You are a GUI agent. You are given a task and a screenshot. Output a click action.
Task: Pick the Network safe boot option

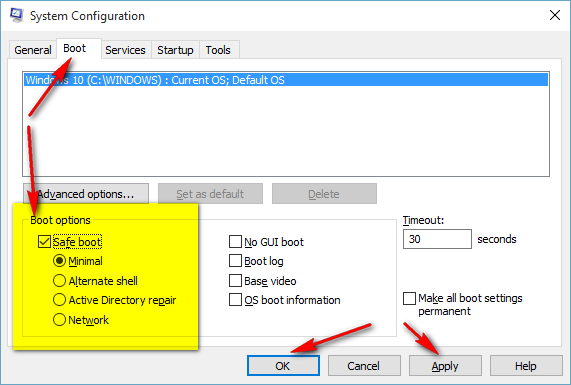click(59, 319)
